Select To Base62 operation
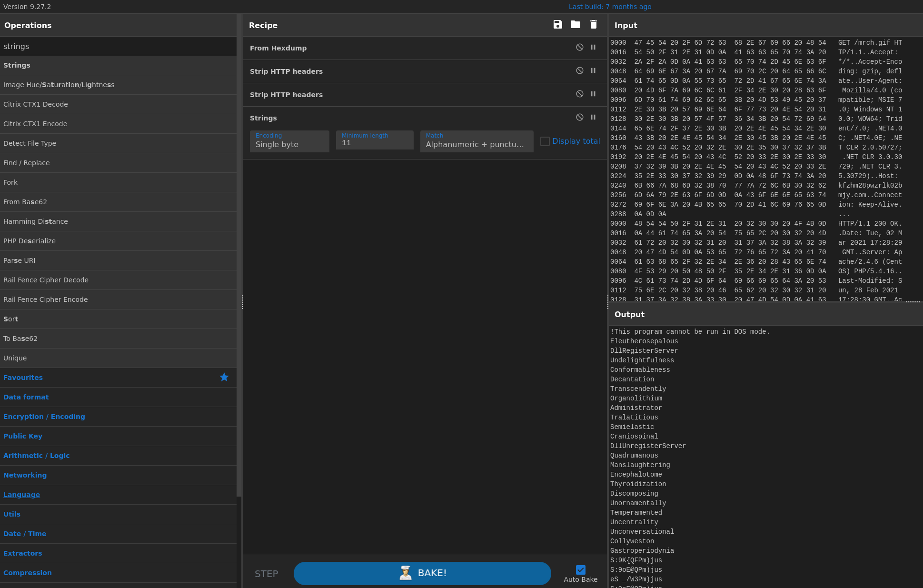 point(118,339)
